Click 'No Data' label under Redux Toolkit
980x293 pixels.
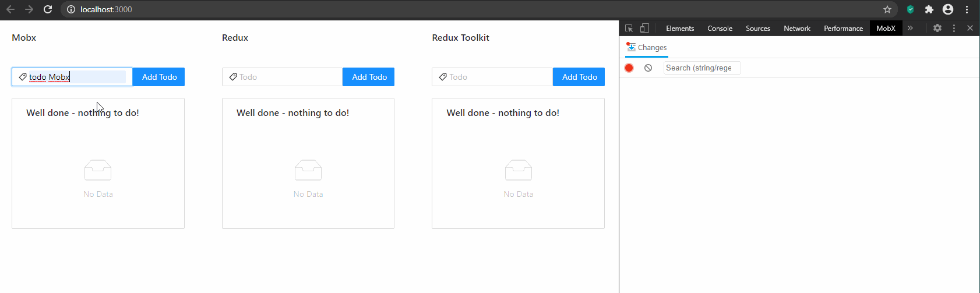coord(519,194)
